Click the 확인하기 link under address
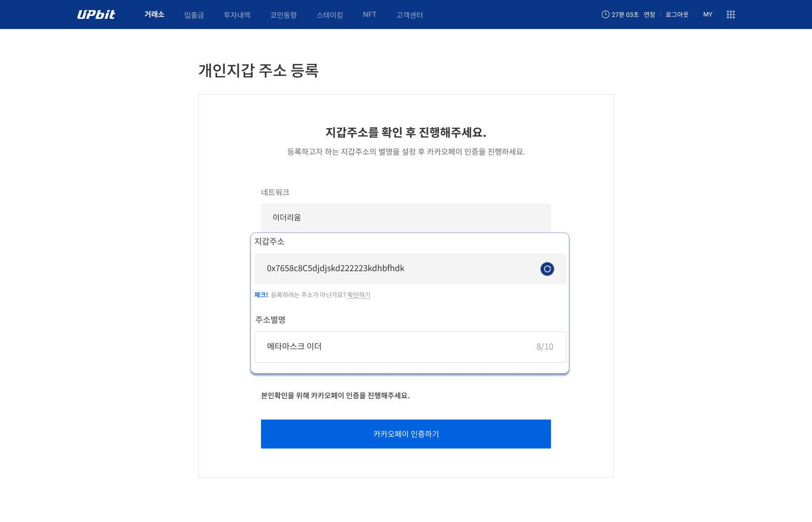Image resolution: width=812 pixels, height=522 pixels. click(x=359, y=295)
